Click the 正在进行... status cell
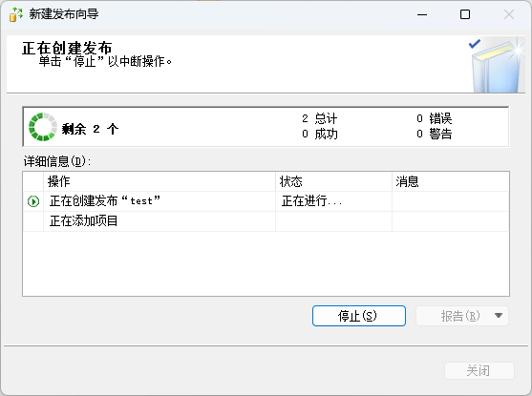532x396 pixels. [x=333, y=201]
